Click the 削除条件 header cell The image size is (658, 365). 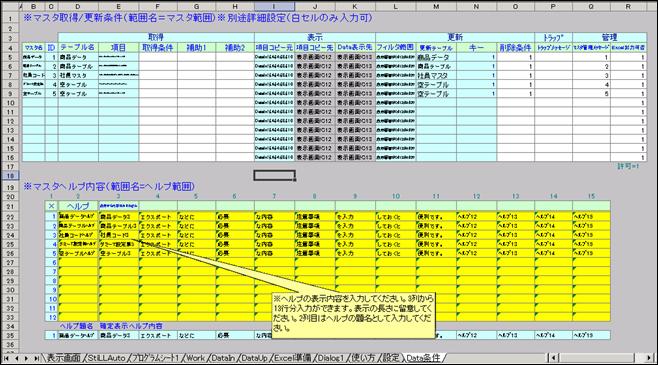515,47
